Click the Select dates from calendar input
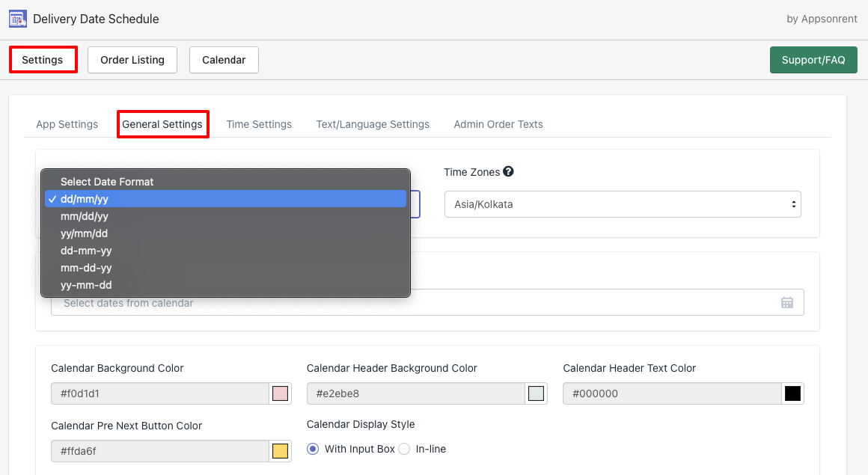Image resolution: width=868 pixels, height=475 pixels. [427, 302]
